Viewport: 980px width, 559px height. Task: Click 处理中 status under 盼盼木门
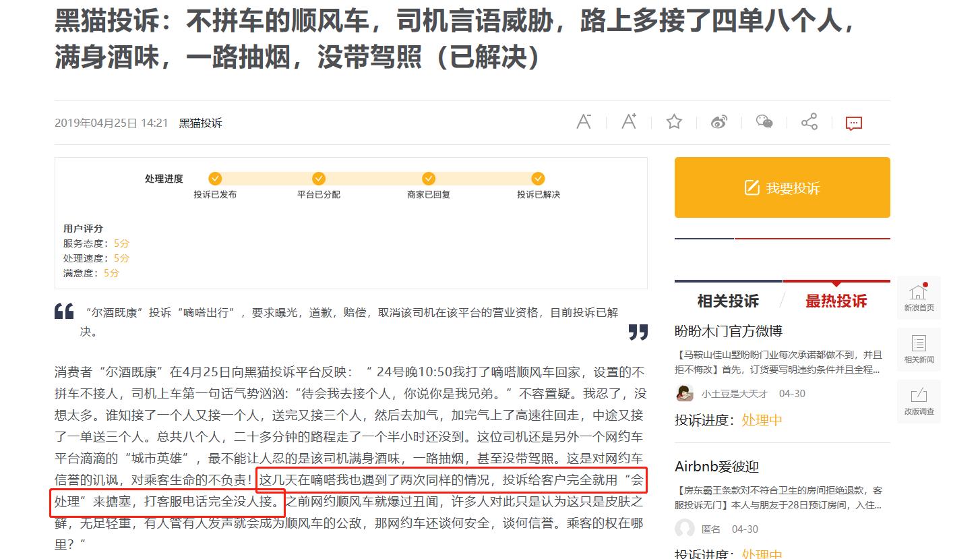(x=762, y=420)
